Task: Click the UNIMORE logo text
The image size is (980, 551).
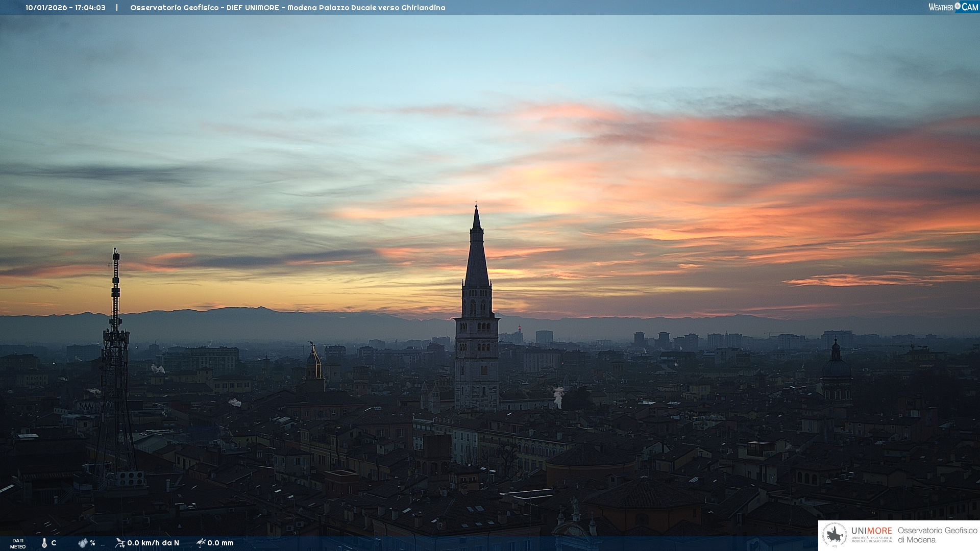Action: point(871,531)
